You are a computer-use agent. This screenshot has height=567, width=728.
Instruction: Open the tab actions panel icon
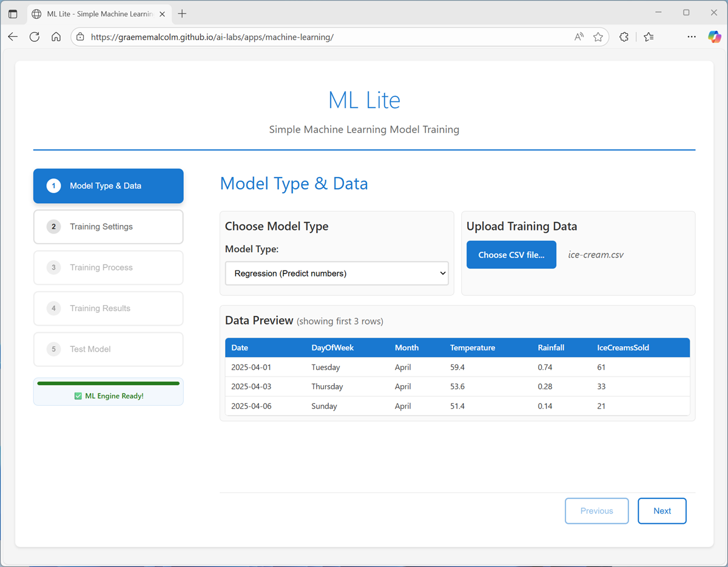pos(13,13)
